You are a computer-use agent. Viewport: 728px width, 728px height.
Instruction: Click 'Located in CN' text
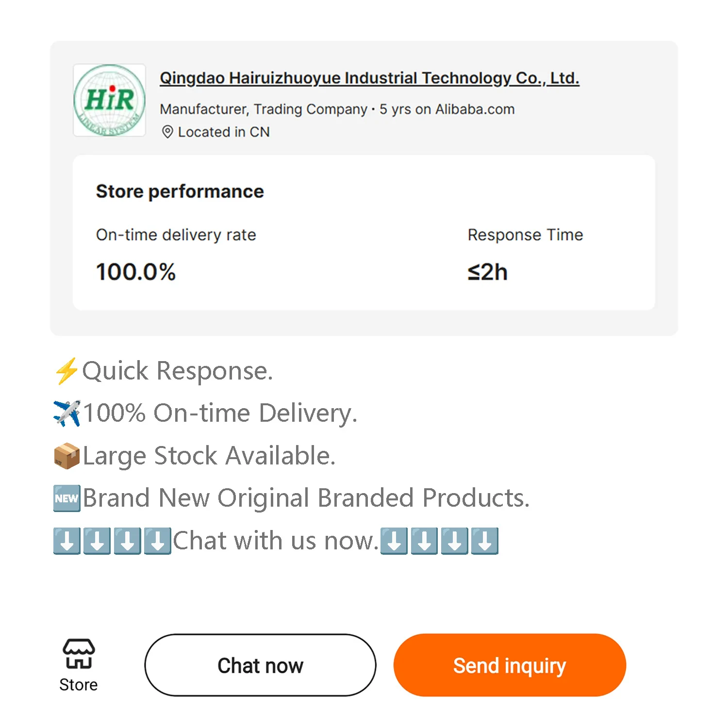pyautogui.click(x=223, y=132)
